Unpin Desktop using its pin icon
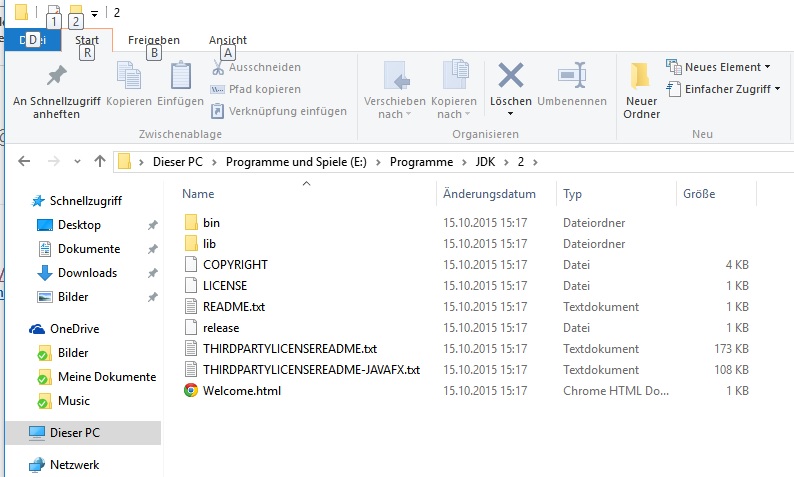Image resolution: width=794 pixels, height=477 pixels. point(152,225)
